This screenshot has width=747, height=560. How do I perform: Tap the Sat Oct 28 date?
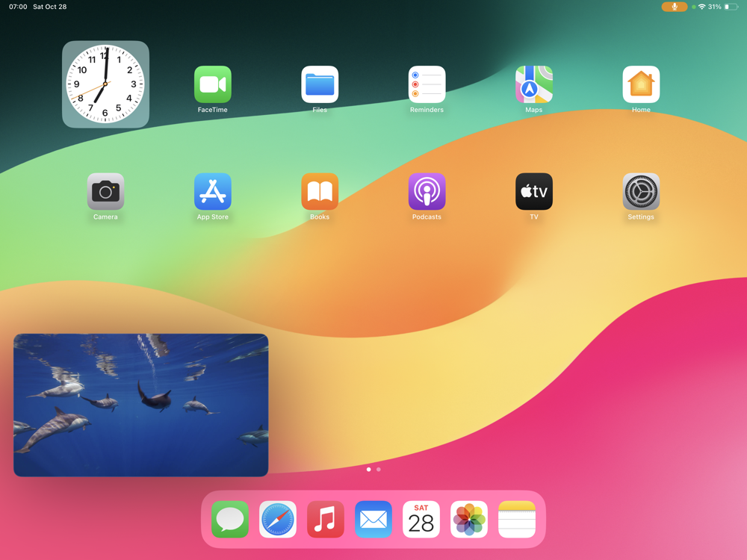49,7
